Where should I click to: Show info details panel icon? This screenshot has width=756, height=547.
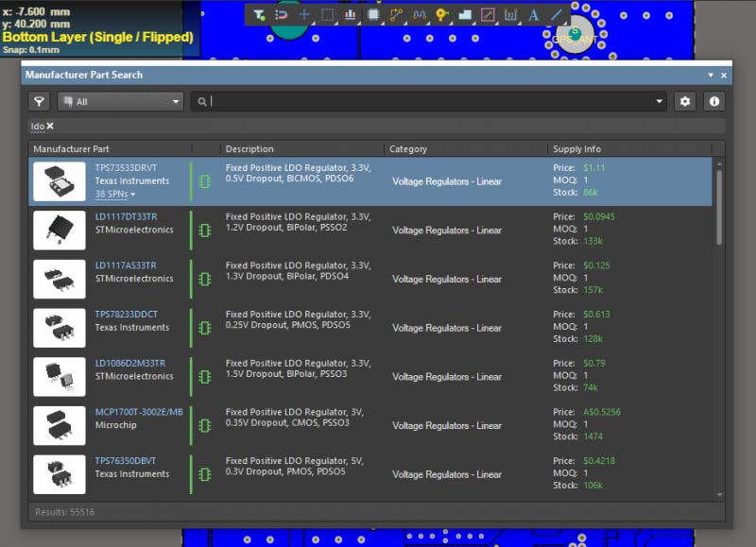[x=714, y=102]
